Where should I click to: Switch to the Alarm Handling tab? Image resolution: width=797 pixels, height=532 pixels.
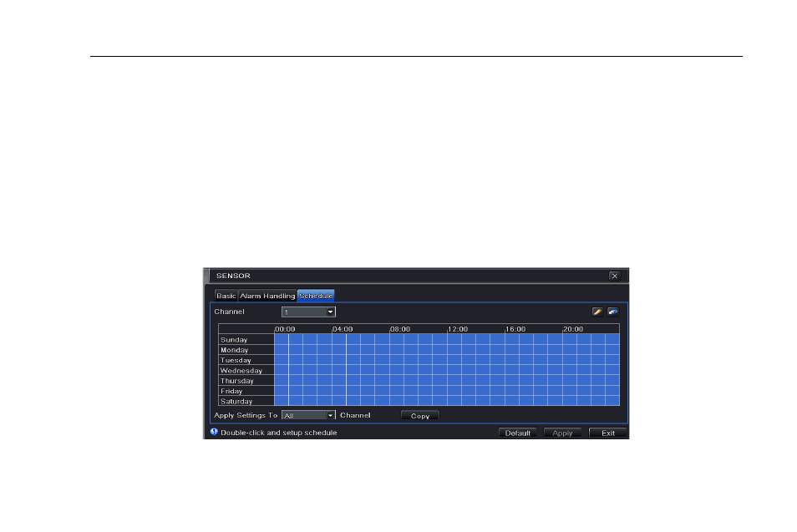267,296
